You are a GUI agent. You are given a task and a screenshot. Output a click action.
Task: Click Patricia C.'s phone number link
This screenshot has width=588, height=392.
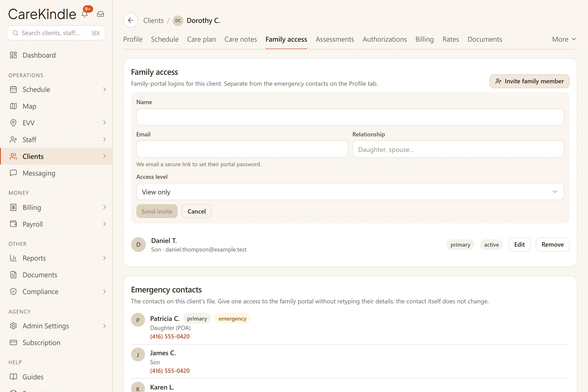point(170,337)
